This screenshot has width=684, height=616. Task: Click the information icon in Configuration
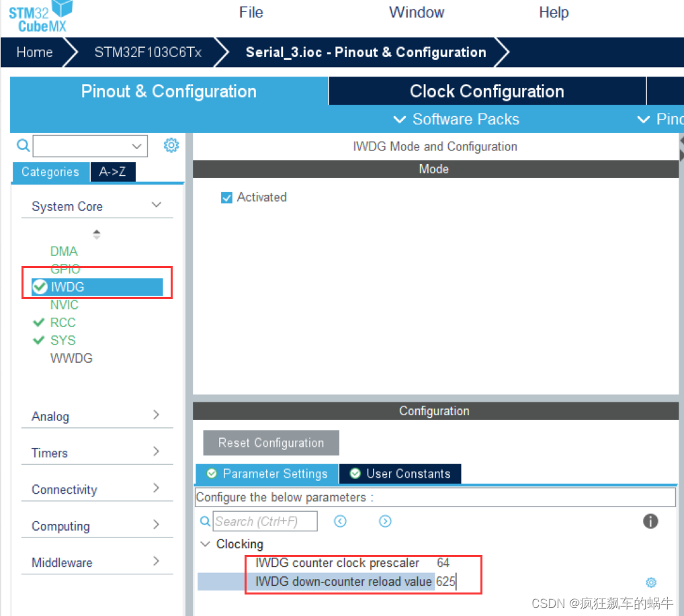point(650,521)
